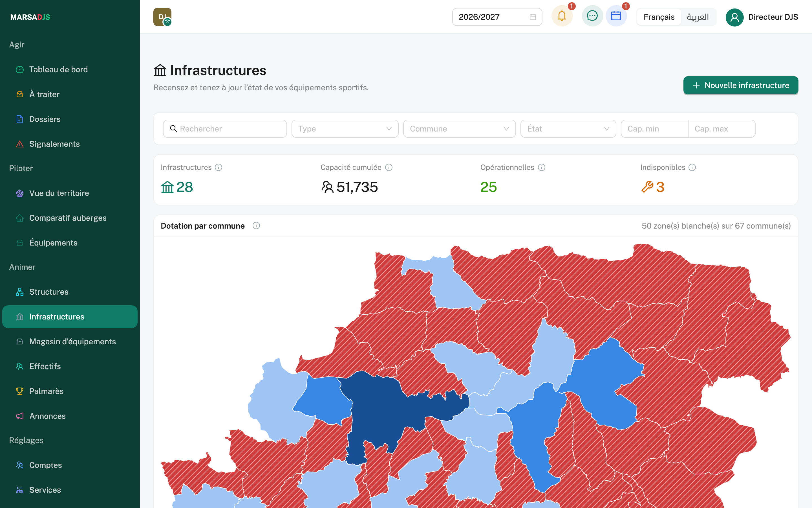
Task: Click the people icon beside 51,735
Action: tap(328, 187)
